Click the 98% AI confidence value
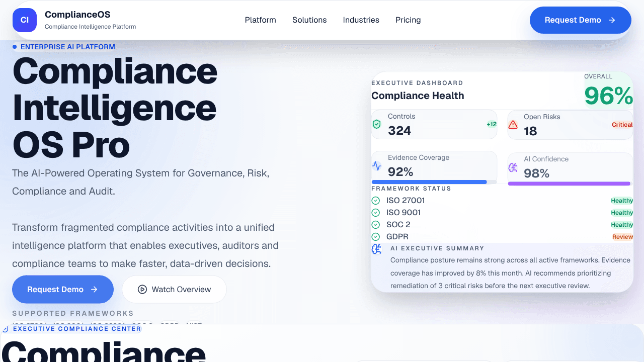The height and width of the screenshot is (362, 644). (536, 173)
